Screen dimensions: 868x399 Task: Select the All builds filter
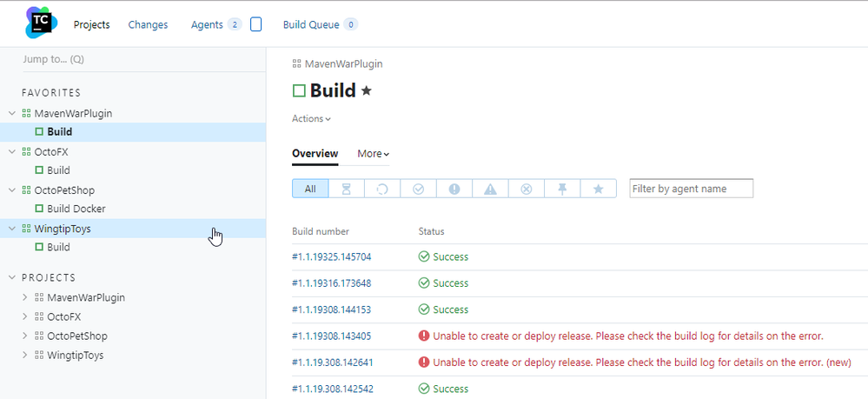(x=310, y=189)
